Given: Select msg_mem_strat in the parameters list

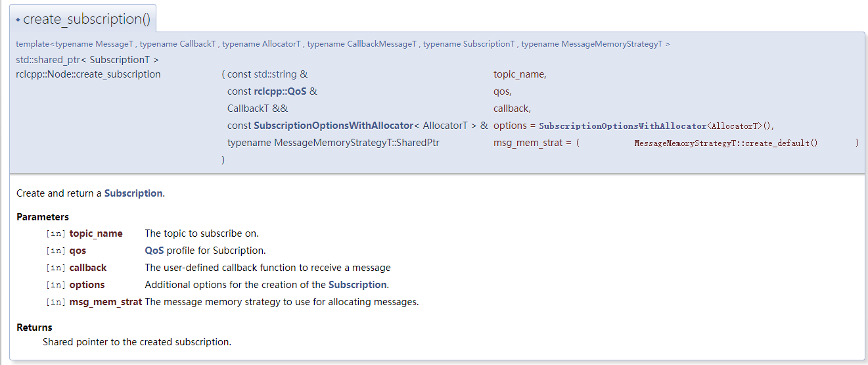Looking at the screenshot, I should [x=105, y=302].
